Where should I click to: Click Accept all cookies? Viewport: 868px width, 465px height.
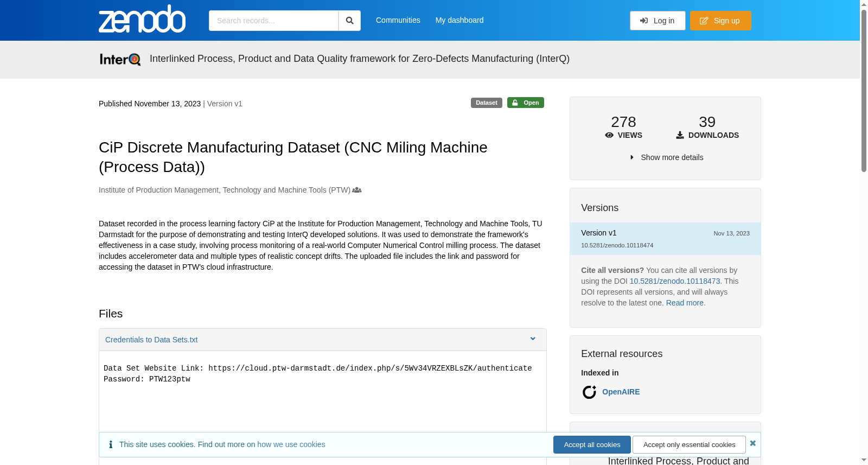pyautogui.click(x=592, y=444)
